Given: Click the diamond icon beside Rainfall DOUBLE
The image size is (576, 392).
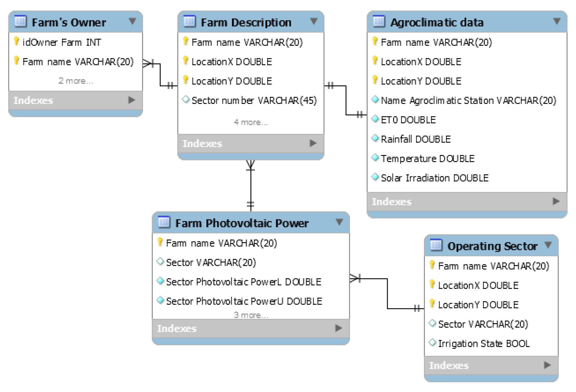Looking at the screenshot, I should point(375,138).
